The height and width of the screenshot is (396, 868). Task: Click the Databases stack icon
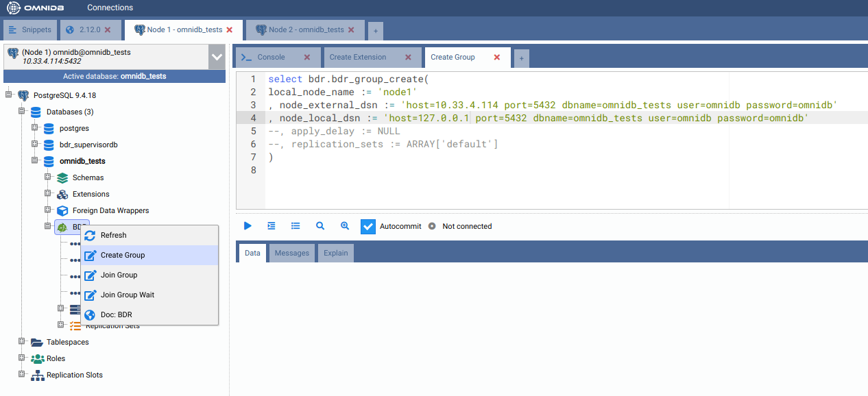point(36,112)
